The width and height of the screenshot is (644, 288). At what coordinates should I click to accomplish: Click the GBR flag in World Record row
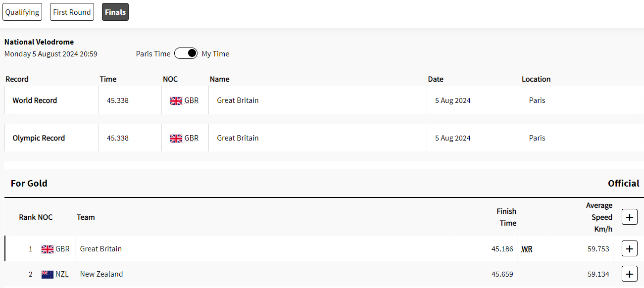[x=176, y=100]
